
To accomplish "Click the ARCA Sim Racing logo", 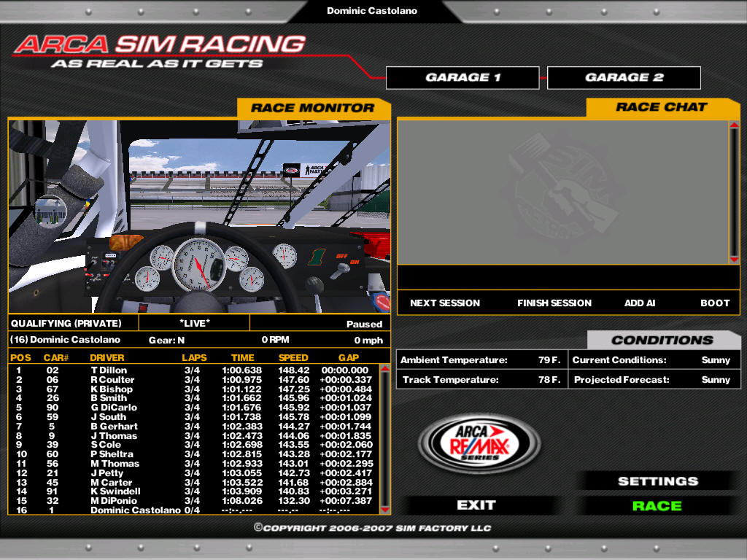I will pos(159,51).
